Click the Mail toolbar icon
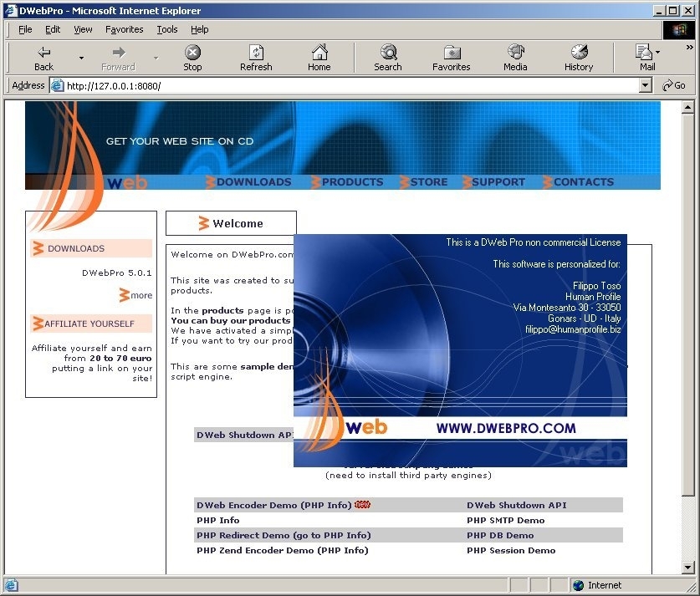 tap(644, 58)
